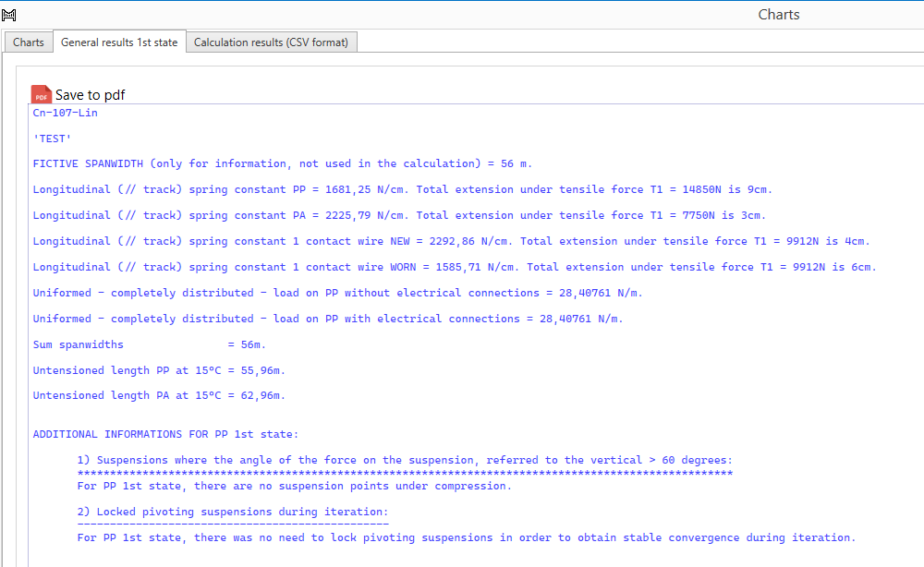The height and width of the screenshot is (567, 924).
Task: Click the spring constant PP line
Action: click(402, 189)
